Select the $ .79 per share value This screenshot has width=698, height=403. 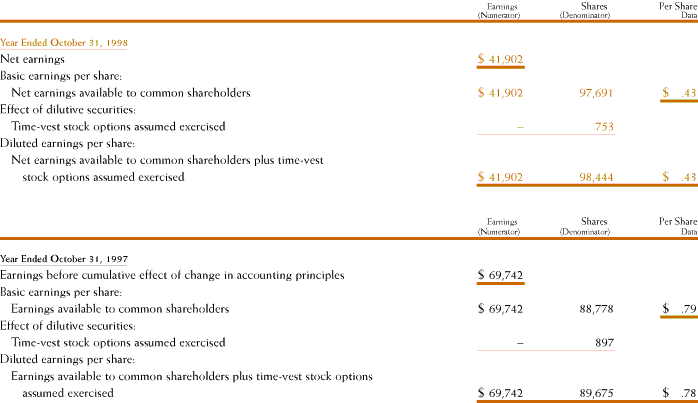pyautogui.click(x=679, y=309)
